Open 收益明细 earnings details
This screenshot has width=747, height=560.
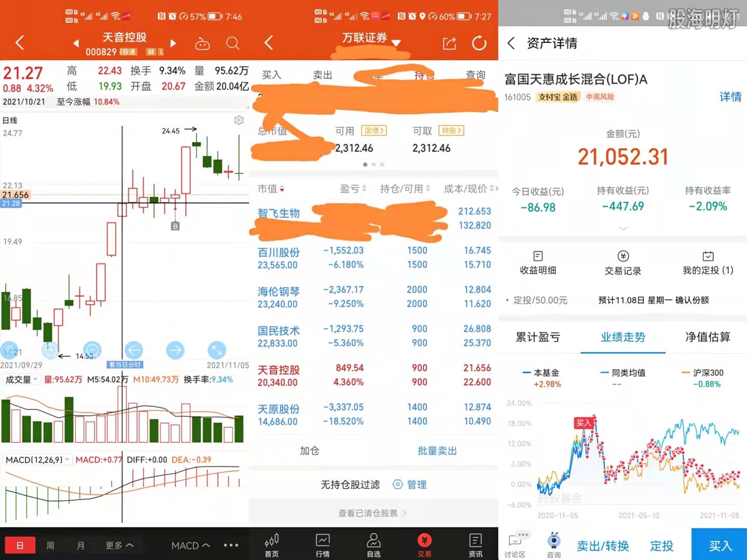pos(538,263)
